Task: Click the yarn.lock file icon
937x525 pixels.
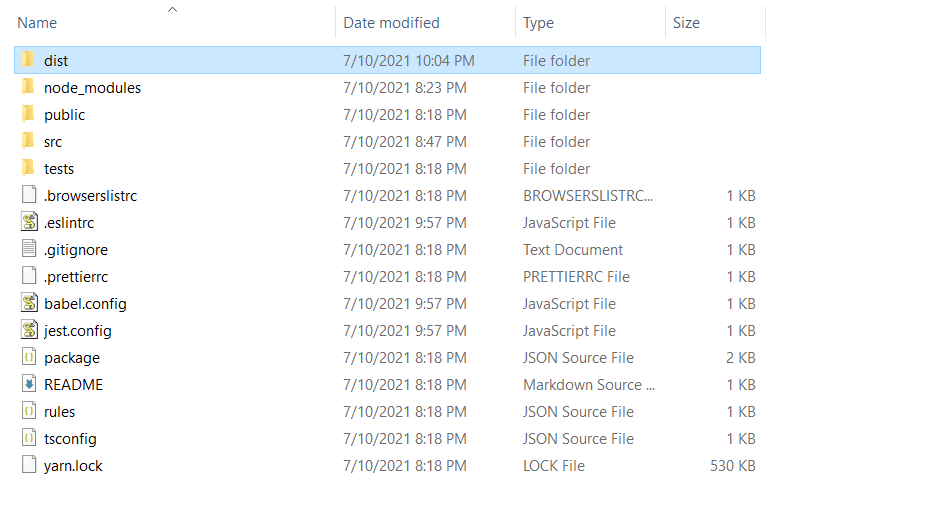Action: click(x=28, y=465)
